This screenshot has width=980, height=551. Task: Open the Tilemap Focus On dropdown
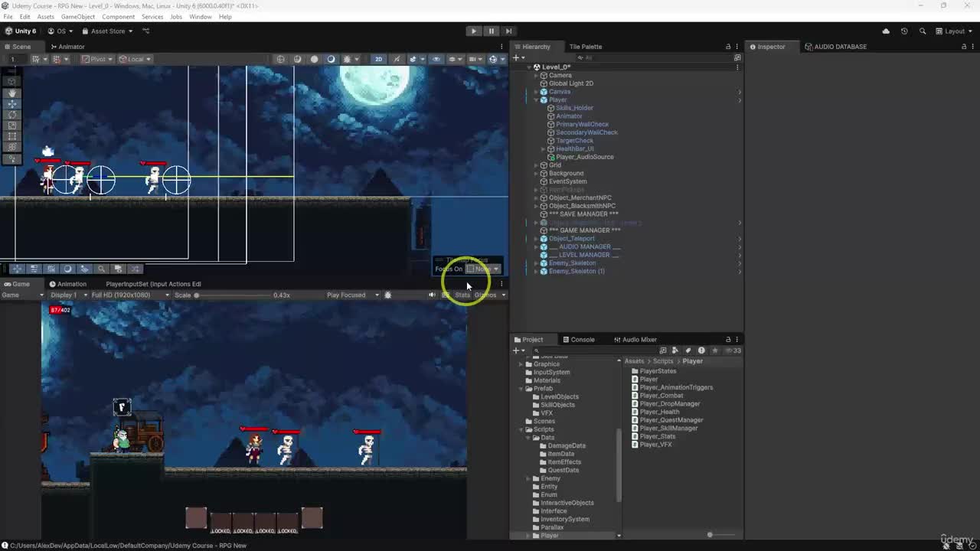[482, 269]
